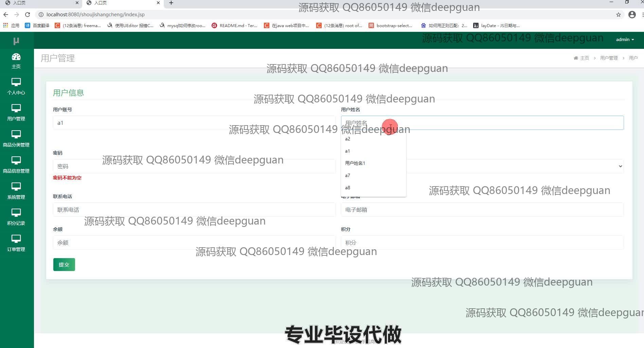Pick a7 from the suggestion list
Image resolution: width=644 pixels, height=348 pixels.
[347, 175]
